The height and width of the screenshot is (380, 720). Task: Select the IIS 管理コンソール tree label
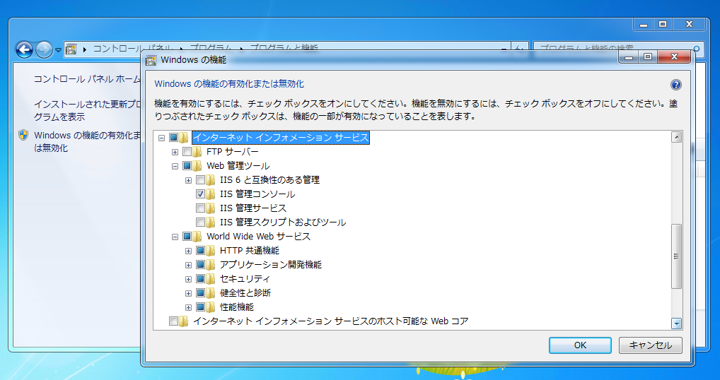pos(257,194)
